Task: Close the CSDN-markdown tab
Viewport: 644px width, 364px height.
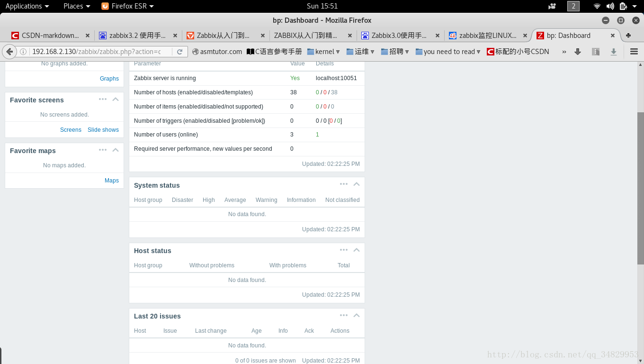Action: (87, 36)
